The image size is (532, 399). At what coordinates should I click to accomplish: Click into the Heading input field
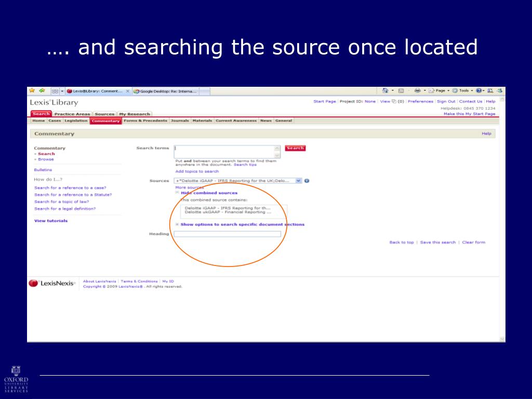pos(227,234)
